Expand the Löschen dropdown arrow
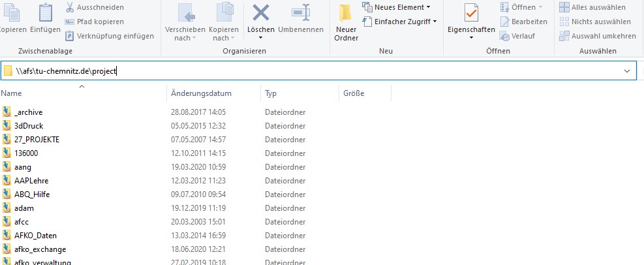Viewport: 644px width, 265px height. (x=260, y=39)
